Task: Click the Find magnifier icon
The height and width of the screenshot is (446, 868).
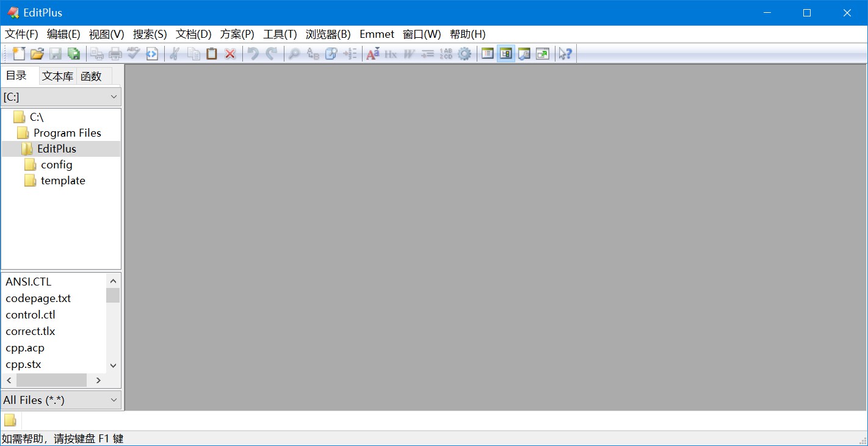Action: click(x=294, y=54)
